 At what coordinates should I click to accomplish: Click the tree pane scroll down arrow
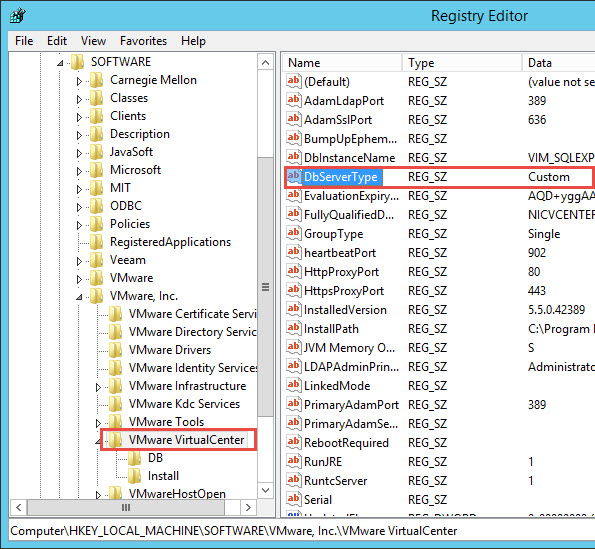pyautogui.click(x=266, y=490)
